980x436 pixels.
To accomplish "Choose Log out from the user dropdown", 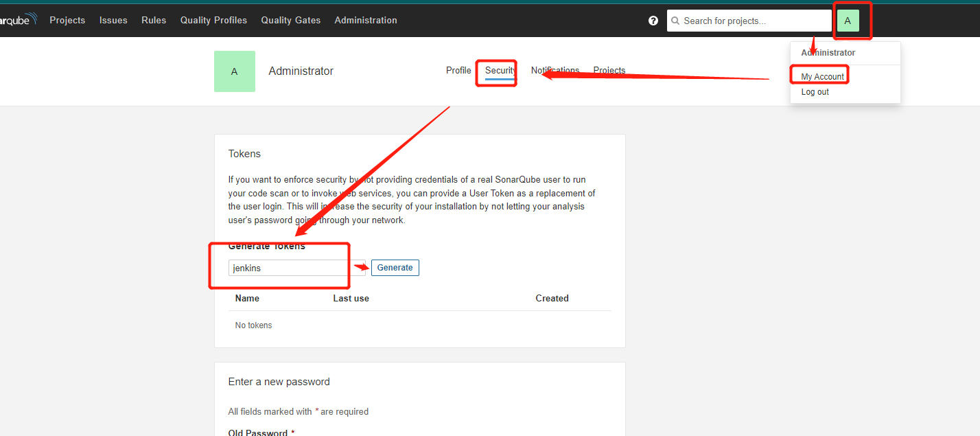I will point(815,92).
